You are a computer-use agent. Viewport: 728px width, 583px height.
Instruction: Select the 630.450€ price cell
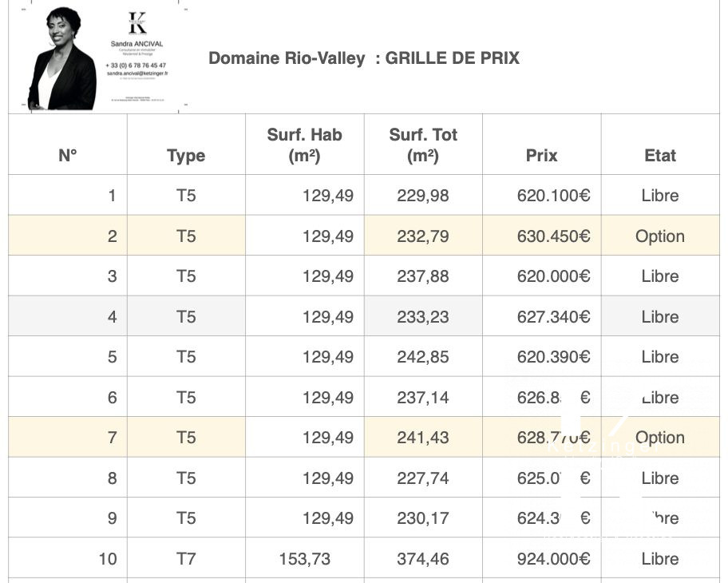point(553,236)
